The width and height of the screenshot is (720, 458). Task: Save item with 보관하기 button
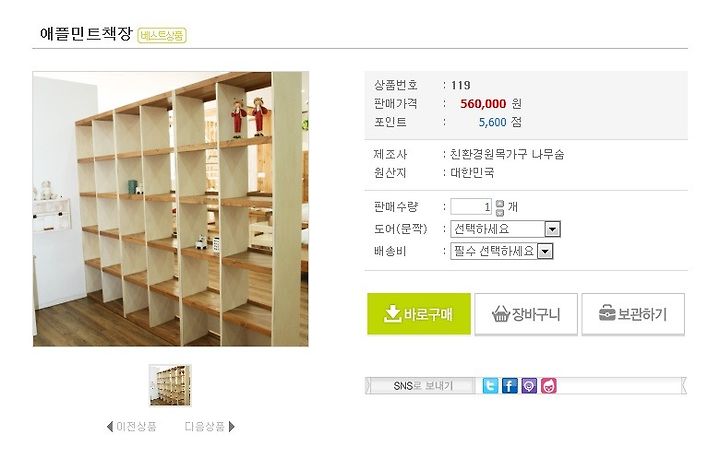633,314
